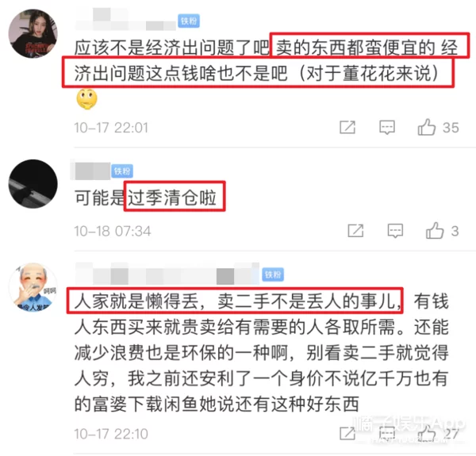Share the first comment posted 10-17 22:01
The height and width of the screenshot is (456, 476).
pyautogui.click(x=347, y=128)
